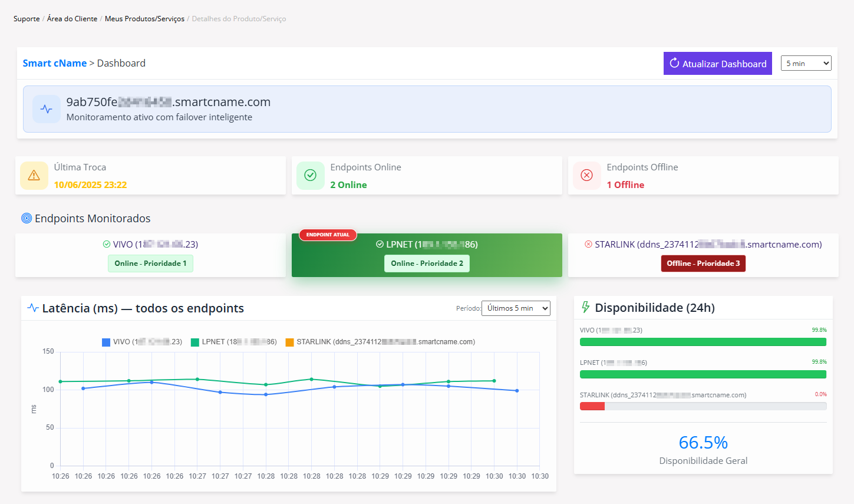
Task: Open the Período Últimos 5 min dropdown
Action: point(516,308)
